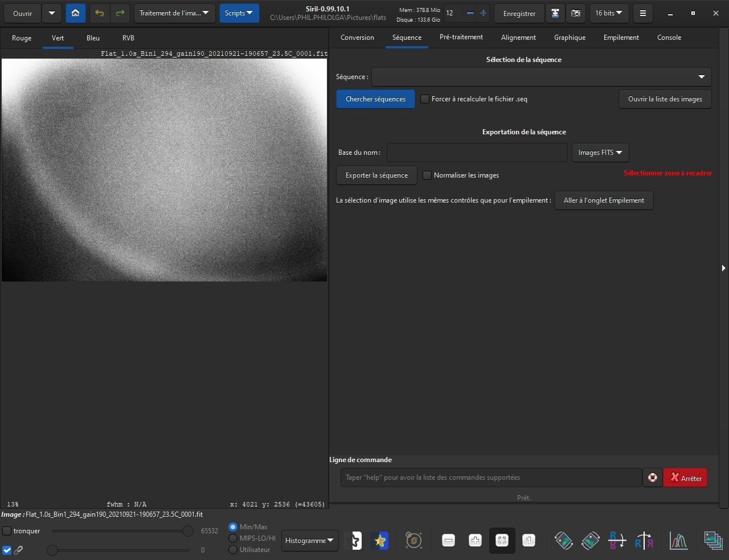Click the astrometry galaxy icon
The height and width of the screenshot is (560, 729).
(413, 541)
